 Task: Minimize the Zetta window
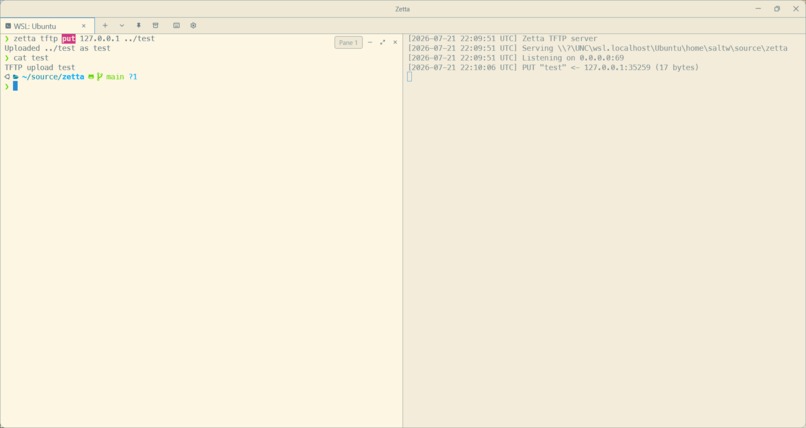(758, 9)
